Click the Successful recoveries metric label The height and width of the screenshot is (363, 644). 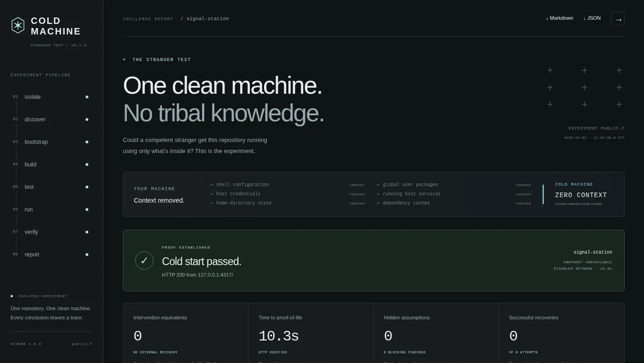(x=534, y=318)
